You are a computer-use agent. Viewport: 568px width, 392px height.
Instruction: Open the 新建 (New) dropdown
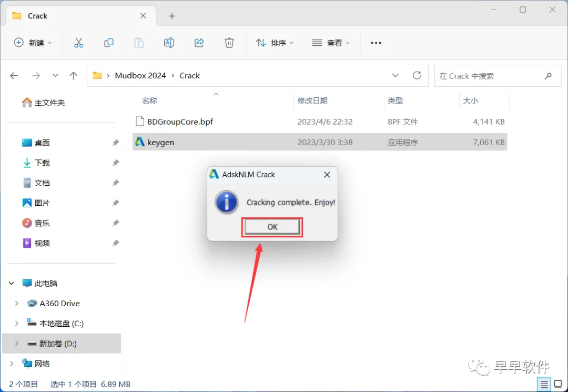[33, 43]
